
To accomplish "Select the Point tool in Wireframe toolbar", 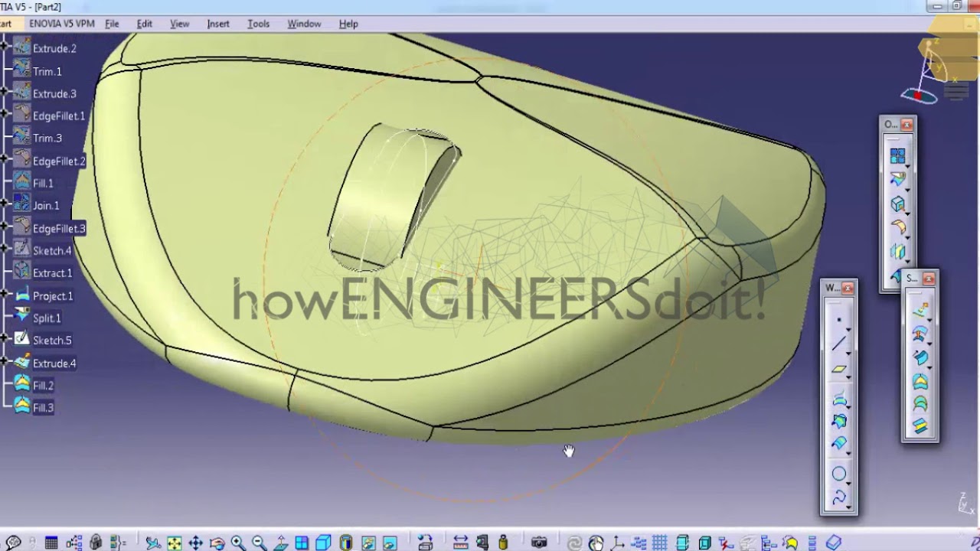I will coord(838,320).
